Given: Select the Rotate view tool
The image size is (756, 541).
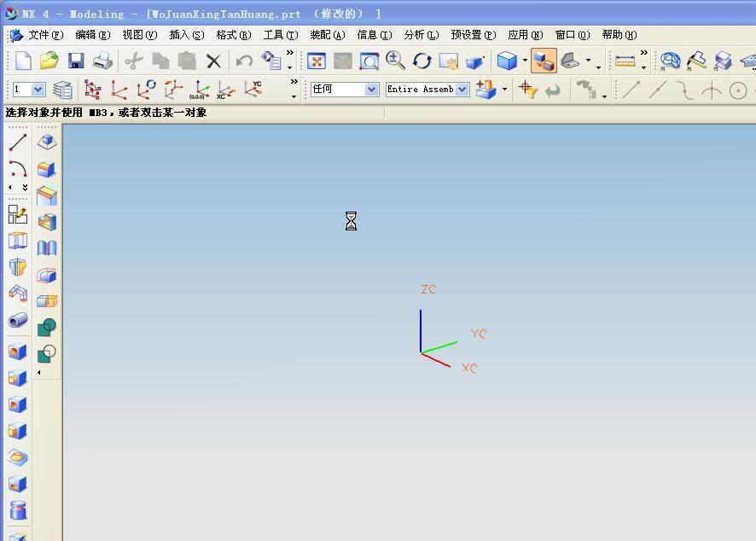Looking at the screenshot, I should 422,61.
